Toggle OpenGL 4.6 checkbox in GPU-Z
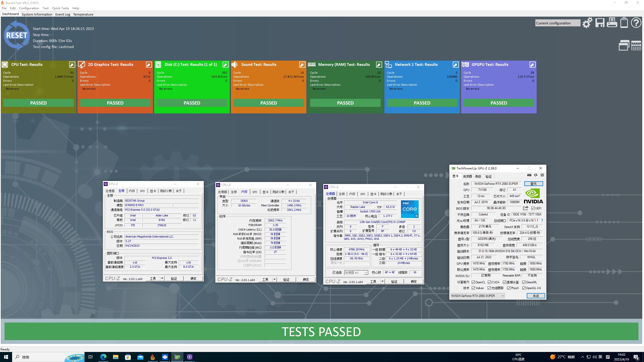Viewport: 644px width, 362px height. tap(524, 288)
